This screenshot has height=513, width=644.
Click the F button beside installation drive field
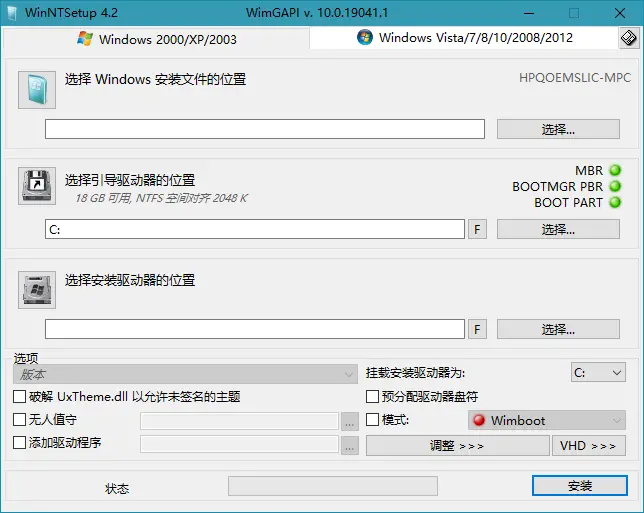[x=477, y=329]
